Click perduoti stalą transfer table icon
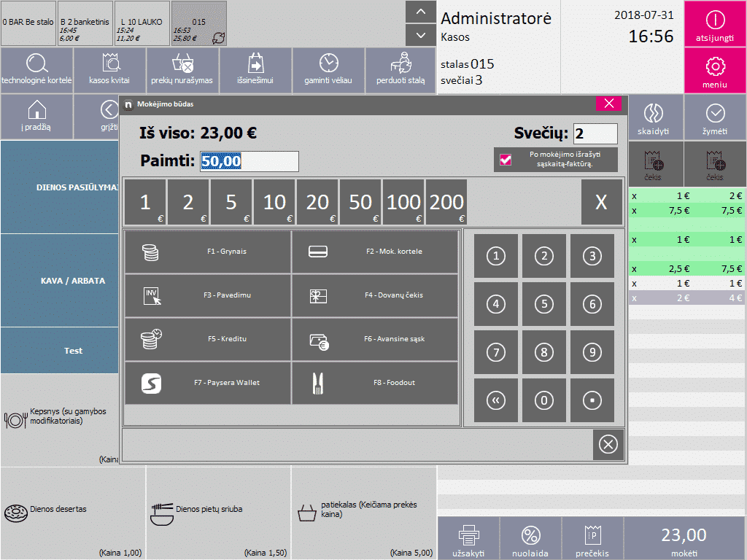The height and width of the screenshot is (560, 747). tap(400, 70)
